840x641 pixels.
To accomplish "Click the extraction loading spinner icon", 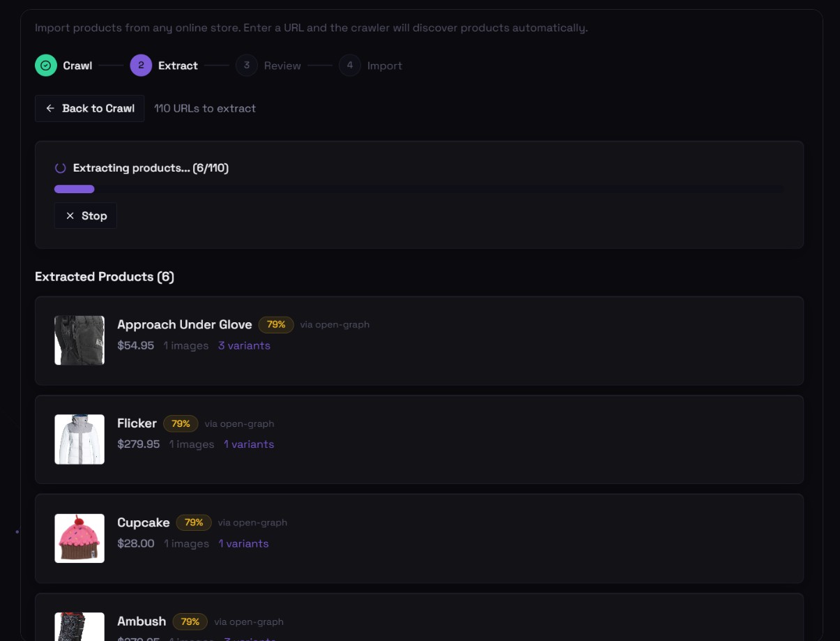I will coord(61,168).
